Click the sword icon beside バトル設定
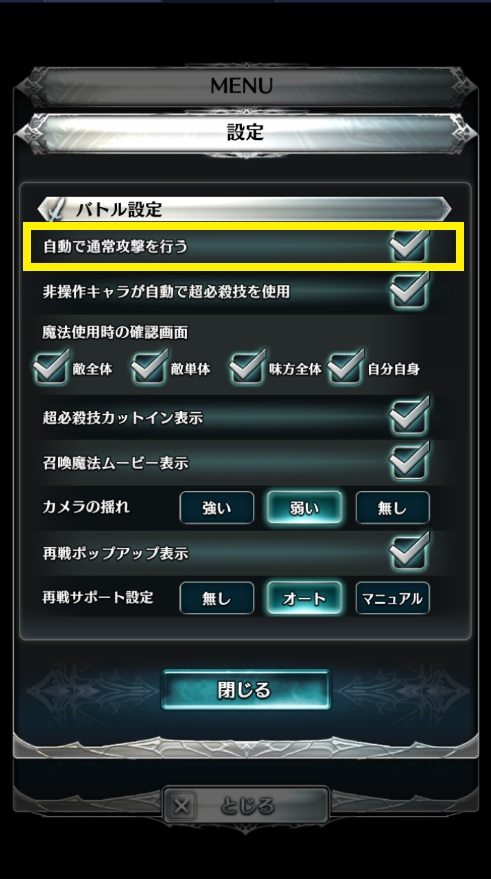The width and height of the screenshot is (491, 881). tap(55, 209)
